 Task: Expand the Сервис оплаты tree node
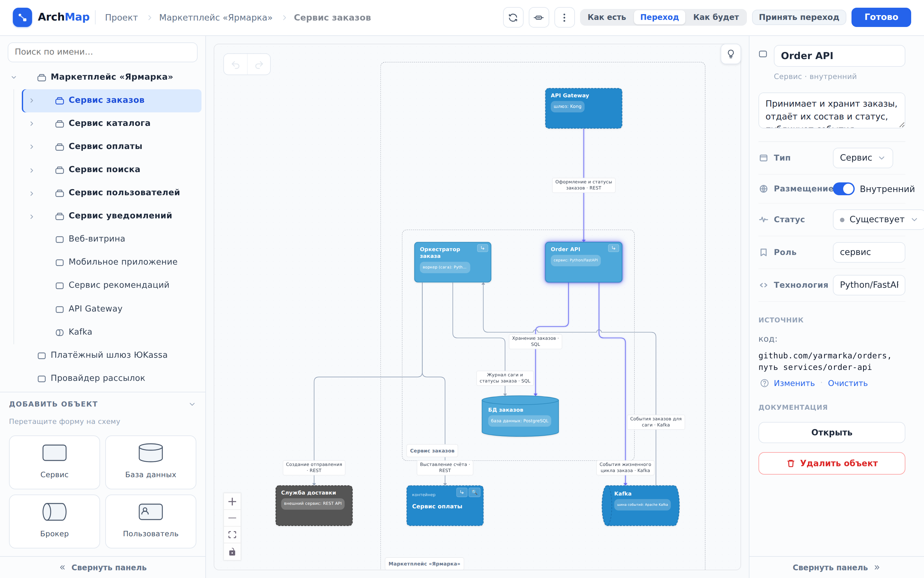[x=32, y=147]
